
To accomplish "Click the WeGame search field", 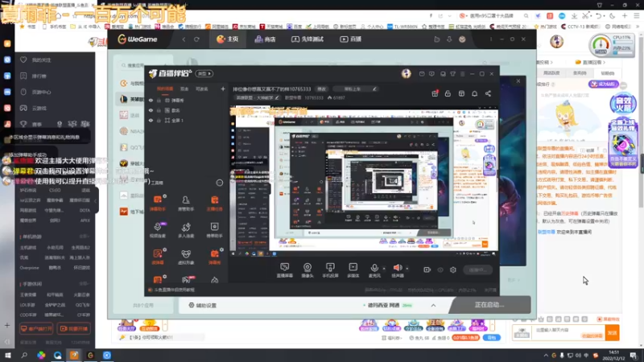I will pos(133,65).
